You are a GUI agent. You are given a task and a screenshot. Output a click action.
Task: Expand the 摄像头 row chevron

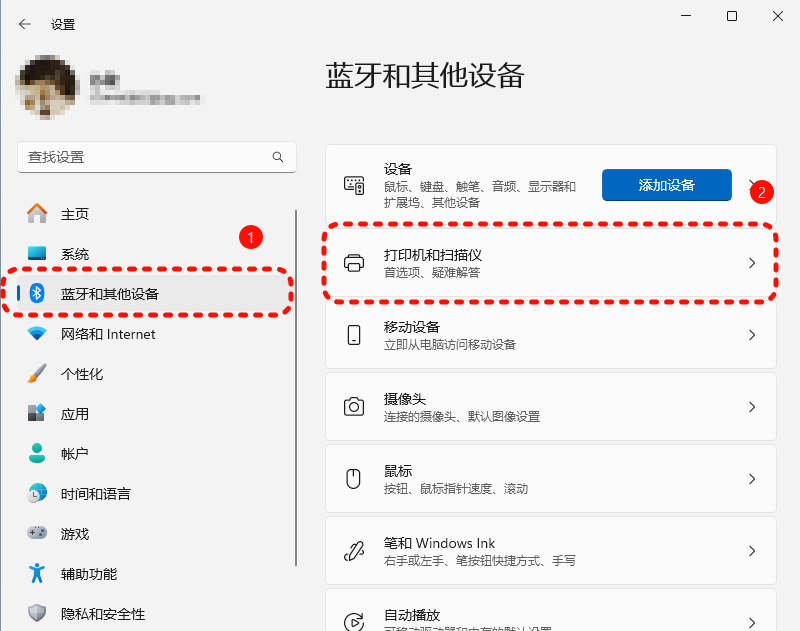click(x=752, y=406)
